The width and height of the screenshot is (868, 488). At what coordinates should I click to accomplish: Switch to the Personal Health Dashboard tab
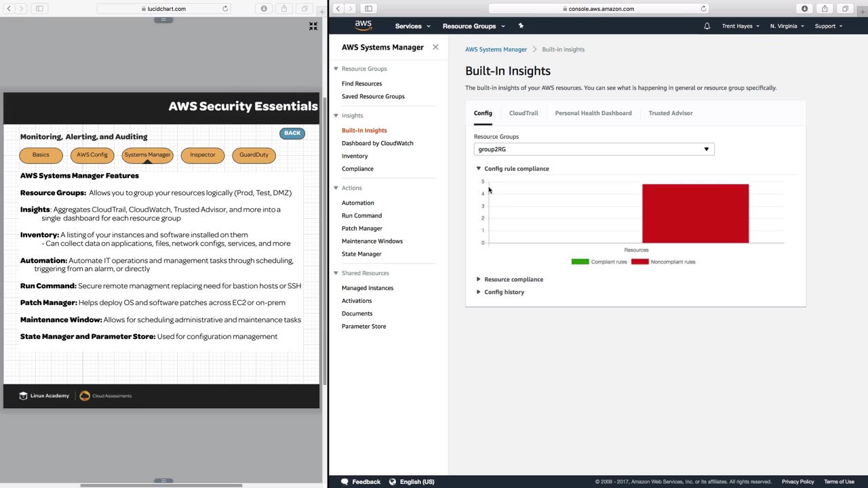point(593,113)
